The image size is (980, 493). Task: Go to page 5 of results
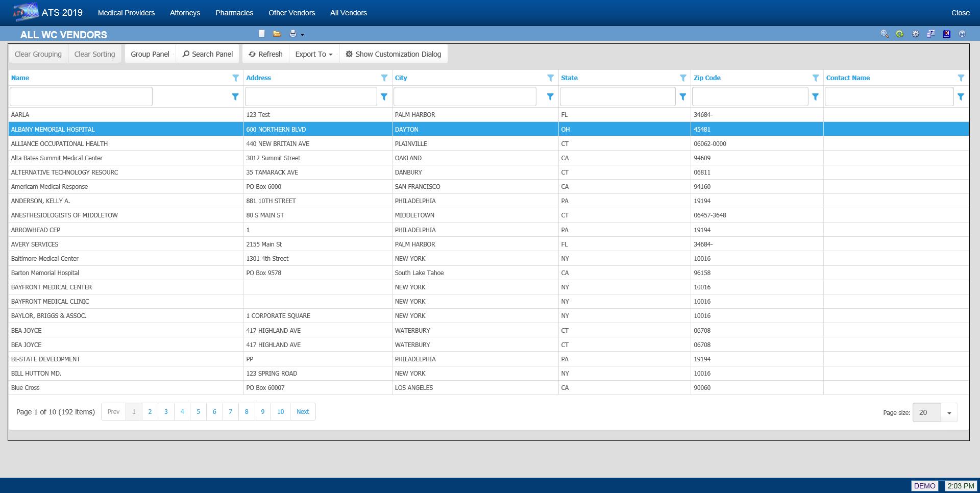click(x=198, y=412)
